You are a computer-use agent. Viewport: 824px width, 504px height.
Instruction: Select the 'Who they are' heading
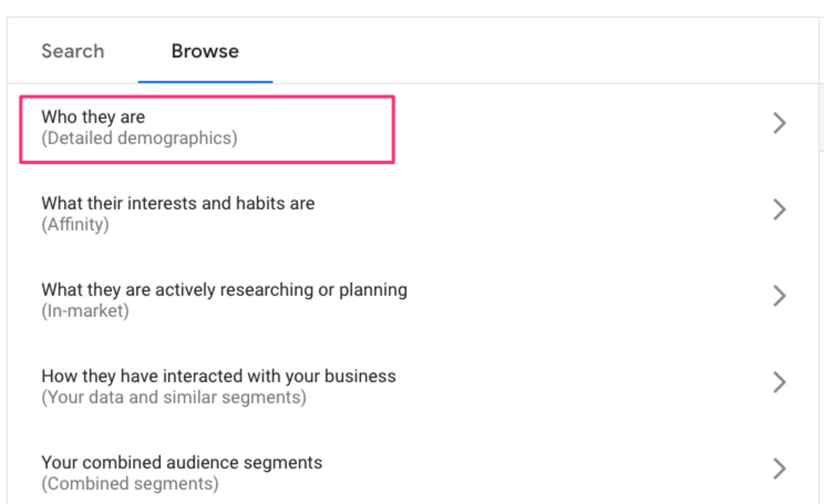pos(93,117)
